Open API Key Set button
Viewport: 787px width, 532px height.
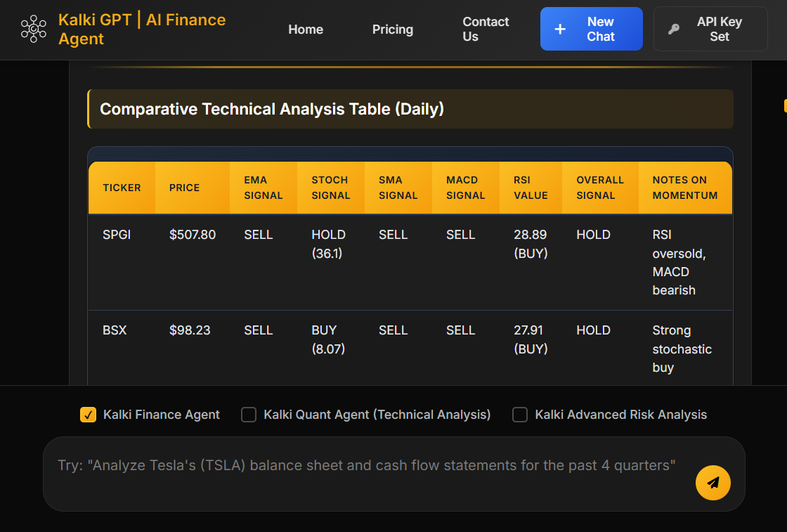pyautogui.click(x=710, y=29)
